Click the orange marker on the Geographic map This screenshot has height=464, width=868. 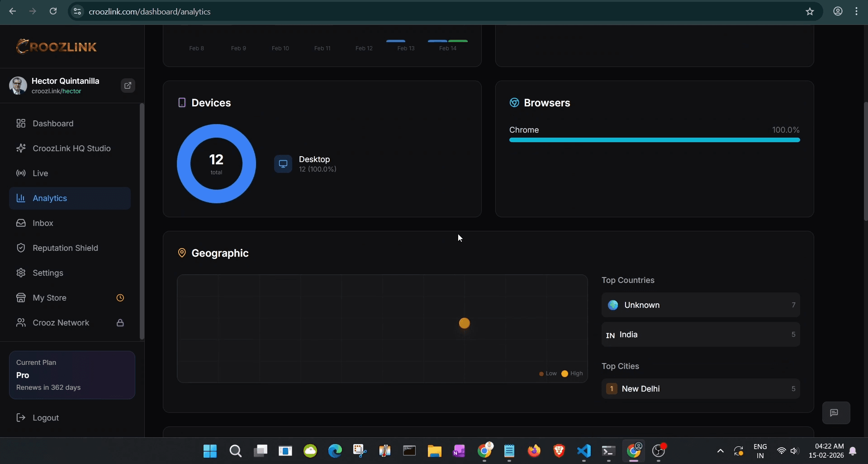pos(464,323)
